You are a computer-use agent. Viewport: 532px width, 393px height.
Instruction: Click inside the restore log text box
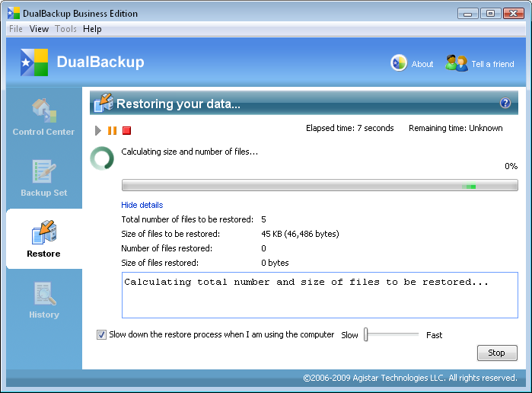click(320, 296)
